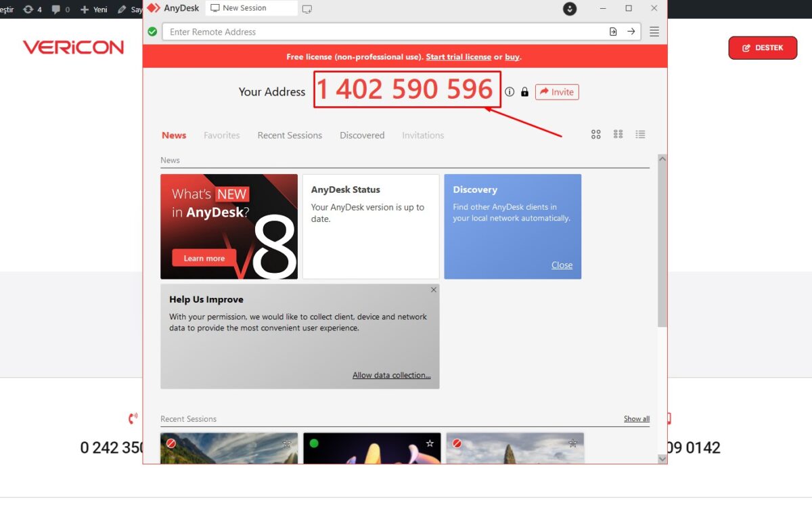This screenshot has height=507, width=812.
Task: Expand Recent Sessions with Show all
Action: (635, 418)
